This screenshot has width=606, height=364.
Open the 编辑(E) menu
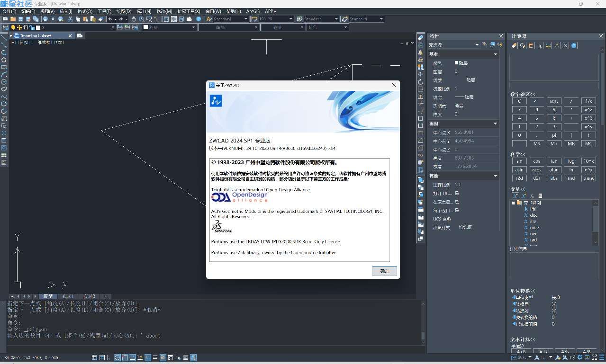point(28,11)
